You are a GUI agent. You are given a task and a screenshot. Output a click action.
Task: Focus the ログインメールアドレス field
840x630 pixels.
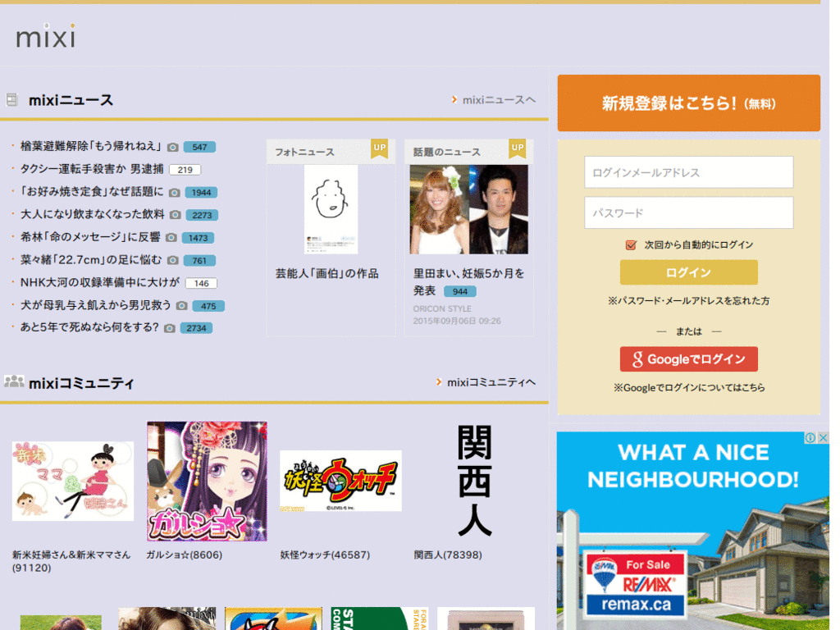pos(688,172)
